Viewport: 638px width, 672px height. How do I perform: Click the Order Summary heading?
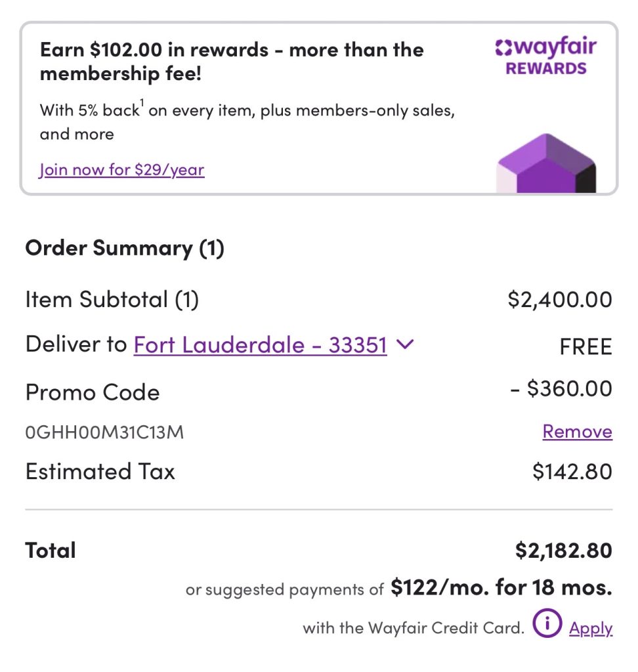click(125, 248)
